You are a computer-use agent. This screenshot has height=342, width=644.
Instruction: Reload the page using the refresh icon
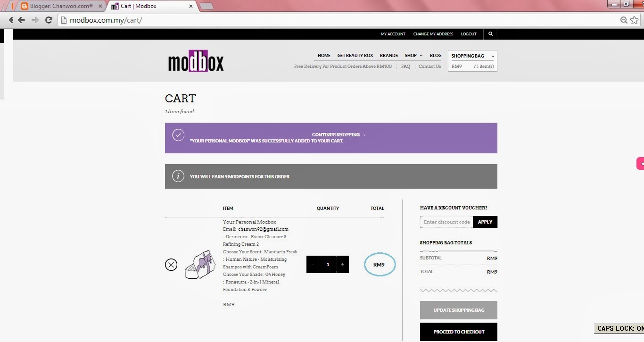click(49, 20)
